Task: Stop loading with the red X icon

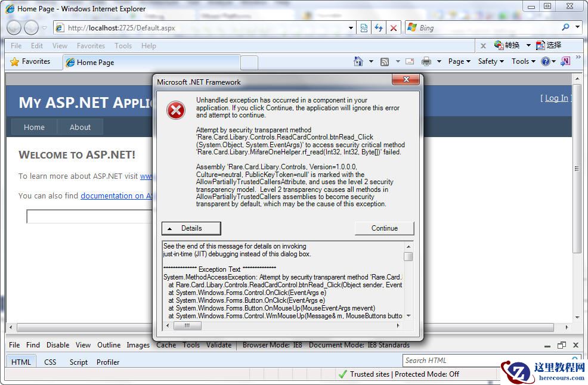Action: tap(394, 28)
